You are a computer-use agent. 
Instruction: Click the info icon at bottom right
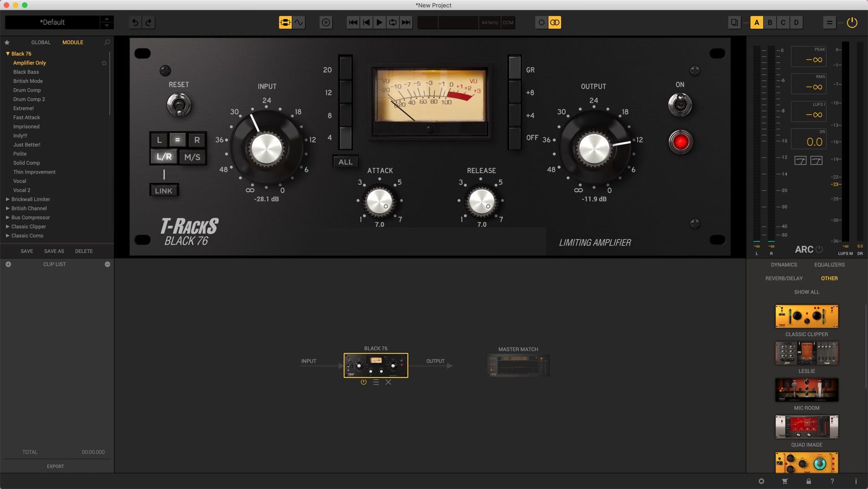point(856,481)
